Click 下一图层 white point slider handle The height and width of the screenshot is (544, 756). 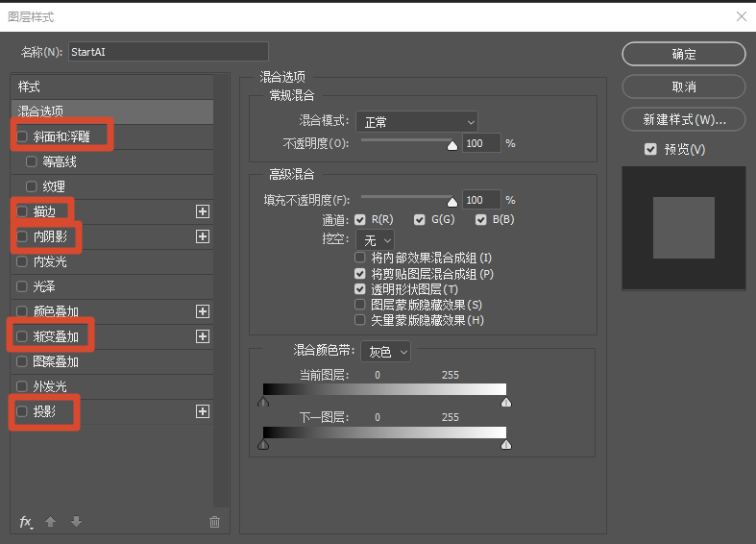click(506, 444)
